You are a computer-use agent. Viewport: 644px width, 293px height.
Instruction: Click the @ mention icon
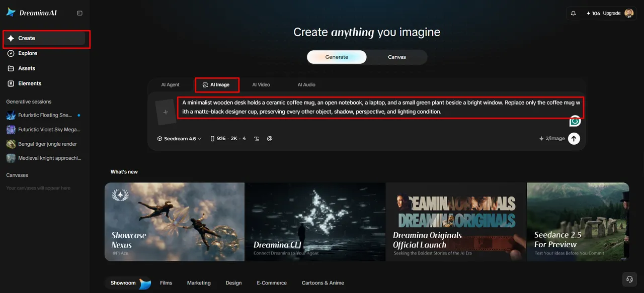270,139
